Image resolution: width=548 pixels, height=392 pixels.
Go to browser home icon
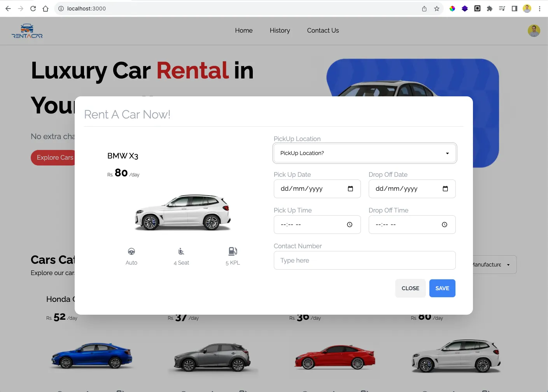pyautogui.click(x=46, y=9)
